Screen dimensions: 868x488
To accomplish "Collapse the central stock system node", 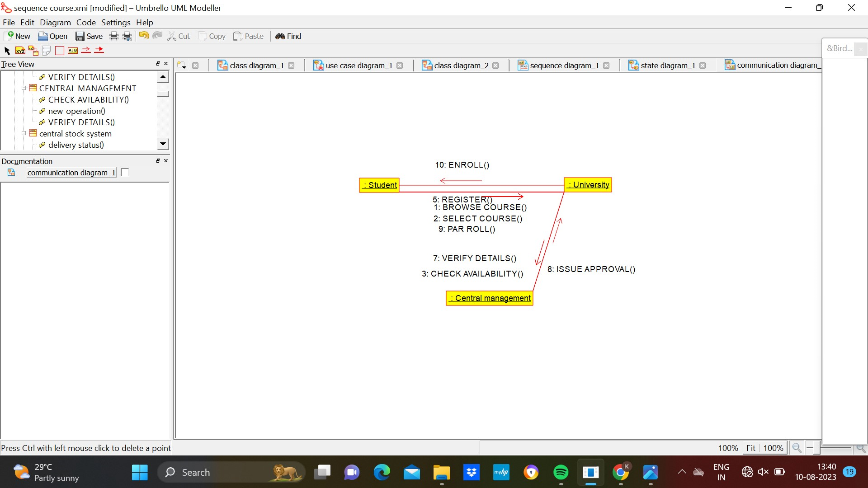I will tap(24, 133).
